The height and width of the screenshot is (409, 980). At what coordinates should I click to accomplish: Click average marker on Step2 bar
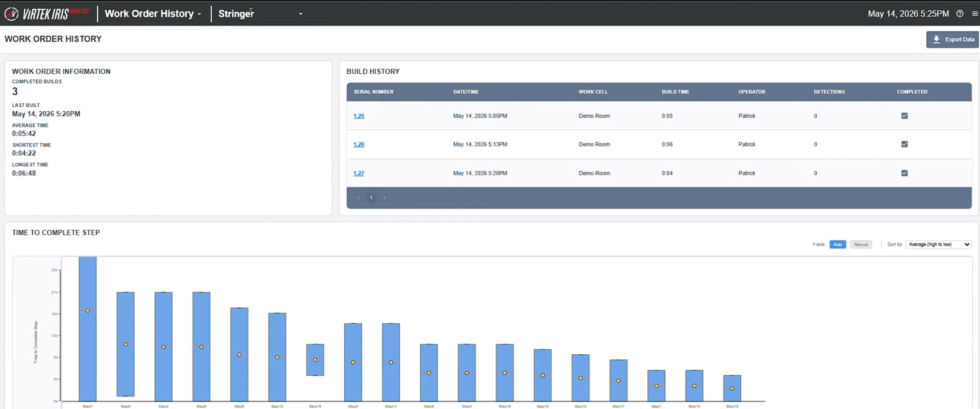coord(164,347)
